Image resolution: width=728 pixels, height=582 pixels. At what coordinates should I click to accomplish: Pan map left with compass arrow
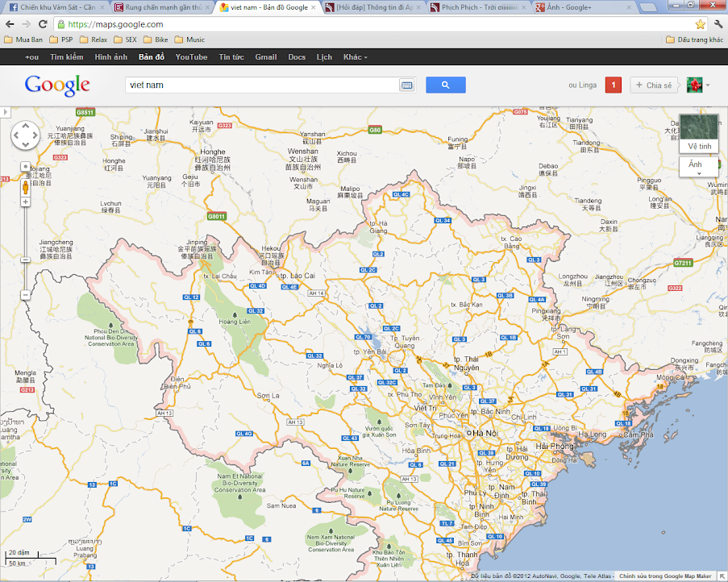pyautogui.click(x=16, y=135)
